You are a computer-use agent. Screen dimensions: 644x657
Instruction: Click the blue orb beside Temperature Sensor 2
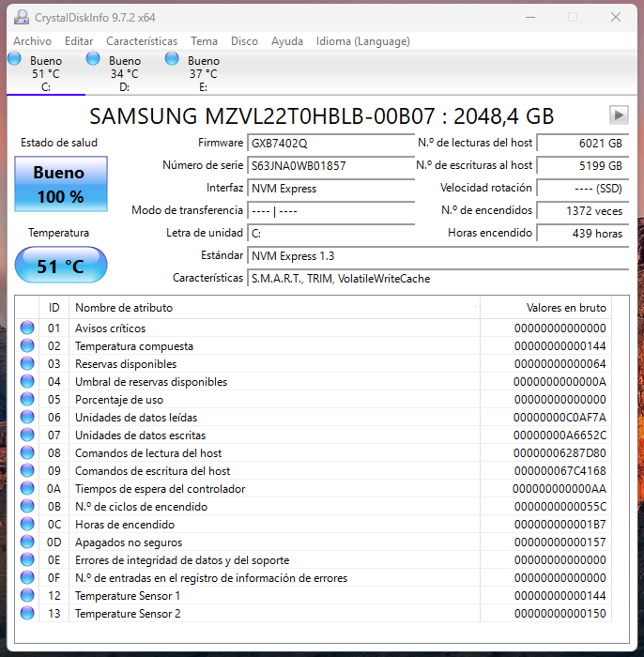tap(27, 614)
